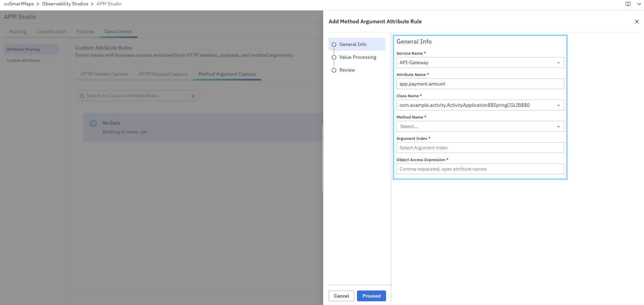Open the Data Control tab
The width and height of the screenshot is (644, 305).
118,31
